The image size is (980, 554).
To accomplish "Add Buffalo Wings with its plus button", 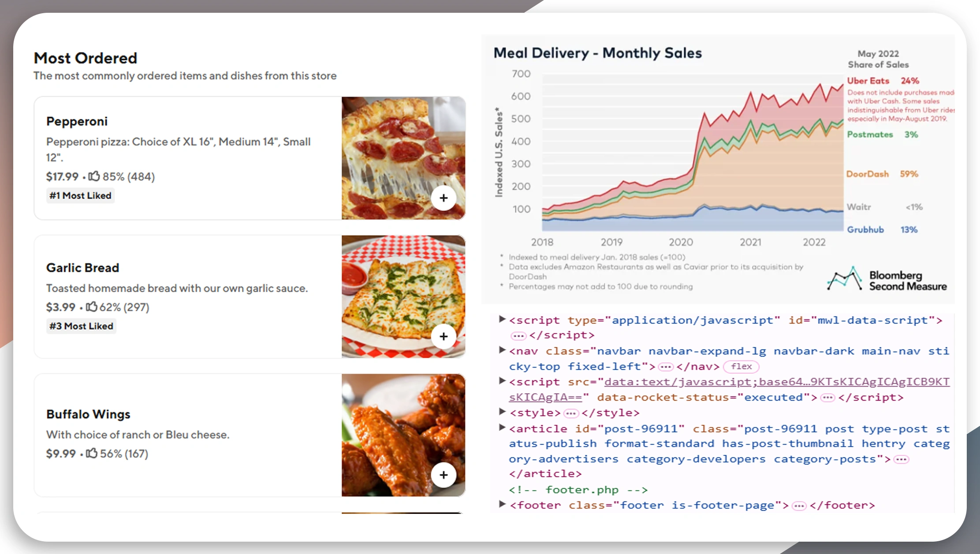I will (443, 475).
